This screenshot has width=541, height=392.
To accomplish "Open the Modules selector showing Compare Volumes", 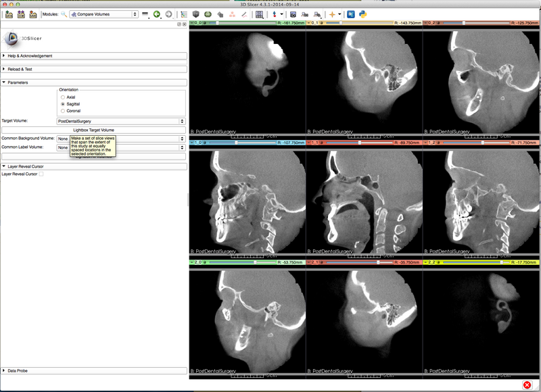I will (x=104, y=14).
